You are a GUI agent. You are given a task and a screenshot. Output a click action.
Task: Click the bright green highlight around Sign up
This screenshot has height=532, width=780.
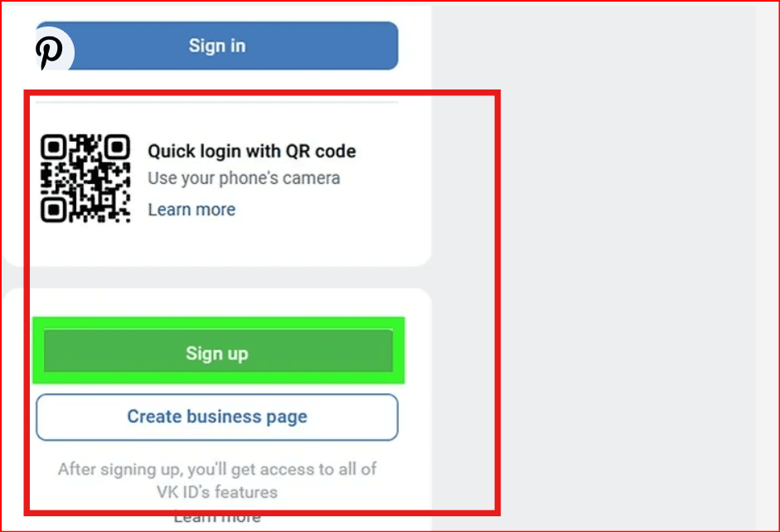coord(218,323)
